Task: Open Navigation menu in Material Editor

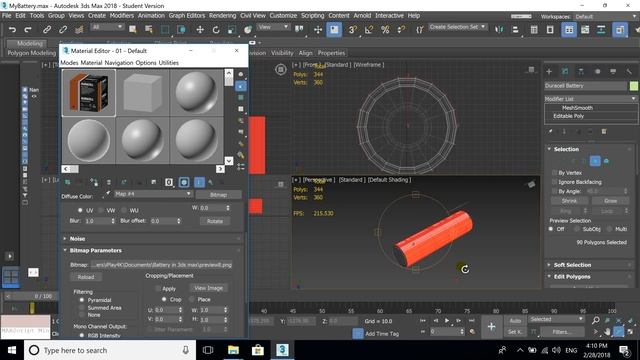Action: (119, 63)
